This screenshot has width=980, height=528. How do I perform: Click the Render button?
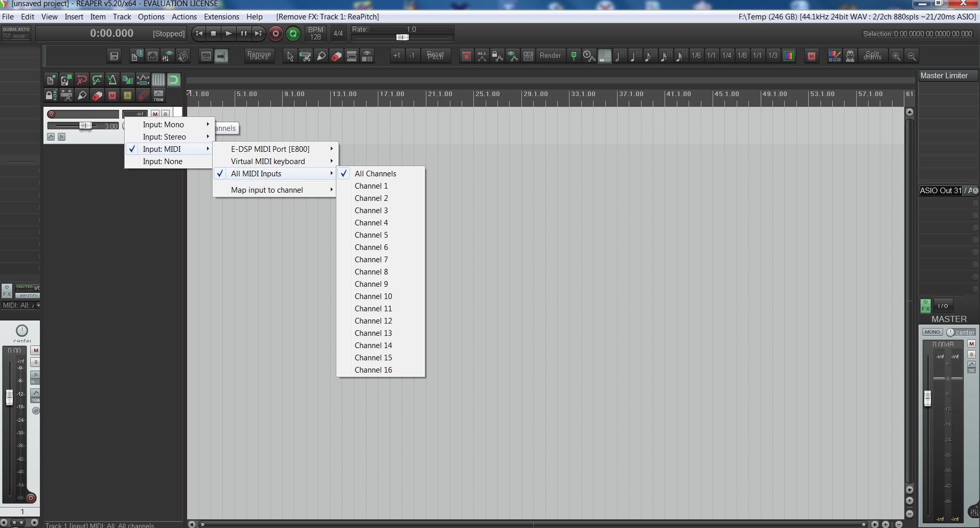coord(550,56)
